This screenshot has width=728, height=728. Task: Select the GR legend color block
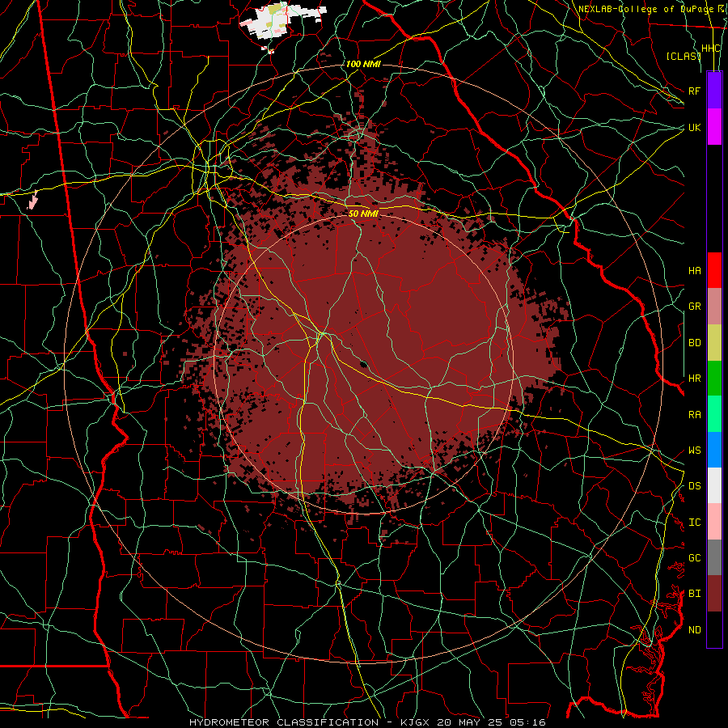point(714,307)
